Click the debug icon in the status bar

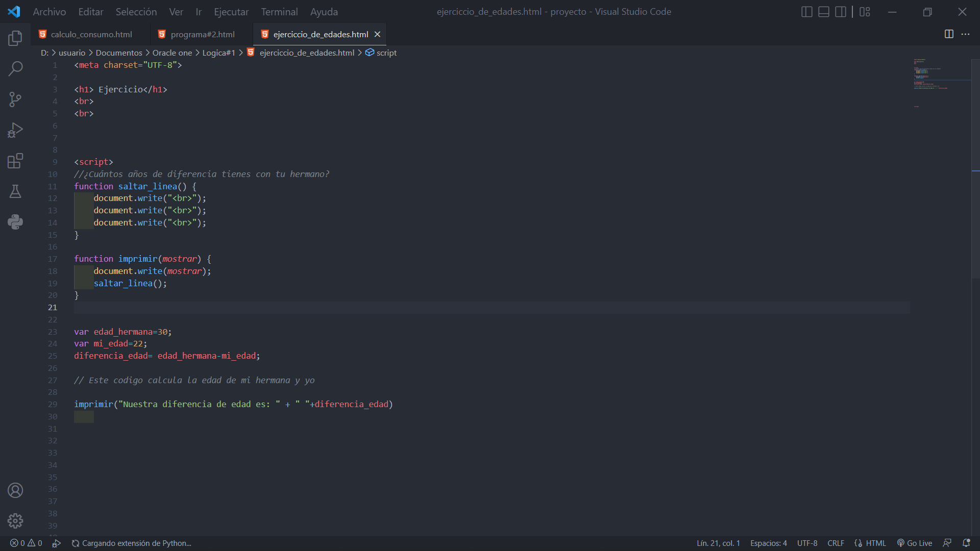pyautogui.click(x=56, y=543)
